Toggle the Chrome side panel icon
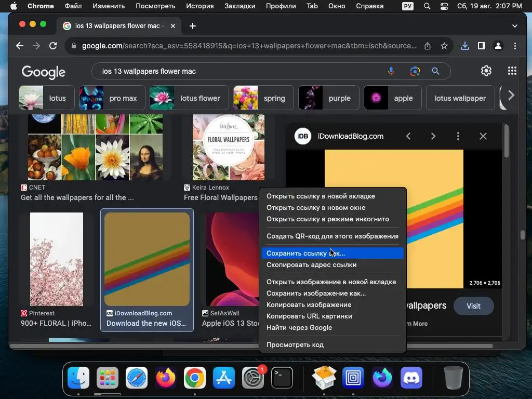The image size is (532, 399). pos(482,46)
